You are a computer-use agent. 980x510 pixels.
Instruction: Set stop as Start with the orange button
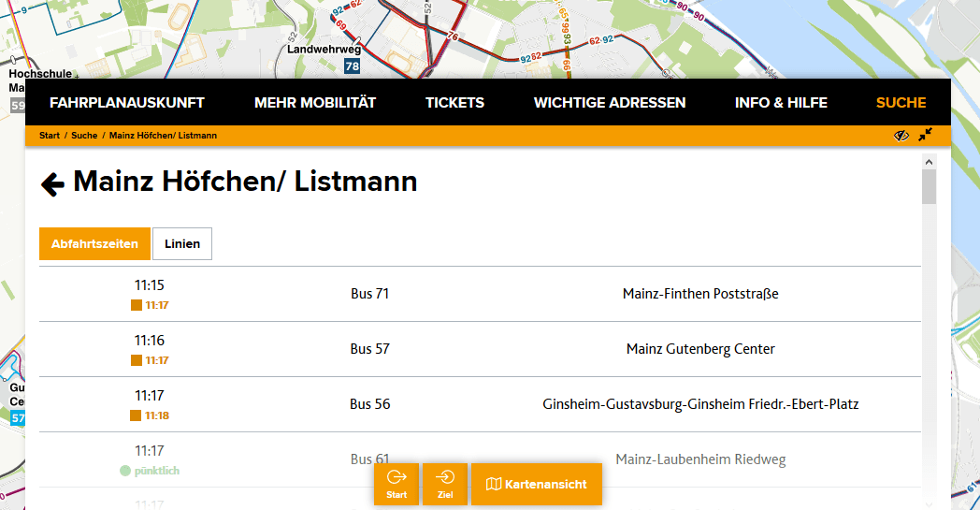pyautogui.click(x=396, y=484)
